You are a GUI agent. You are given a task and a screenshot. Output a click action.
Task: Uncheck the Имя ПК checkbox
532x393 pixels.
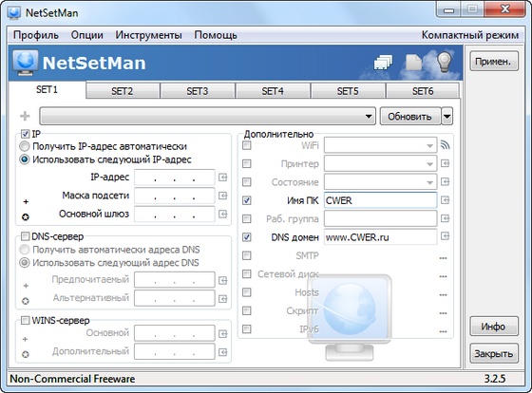point(247,200)
